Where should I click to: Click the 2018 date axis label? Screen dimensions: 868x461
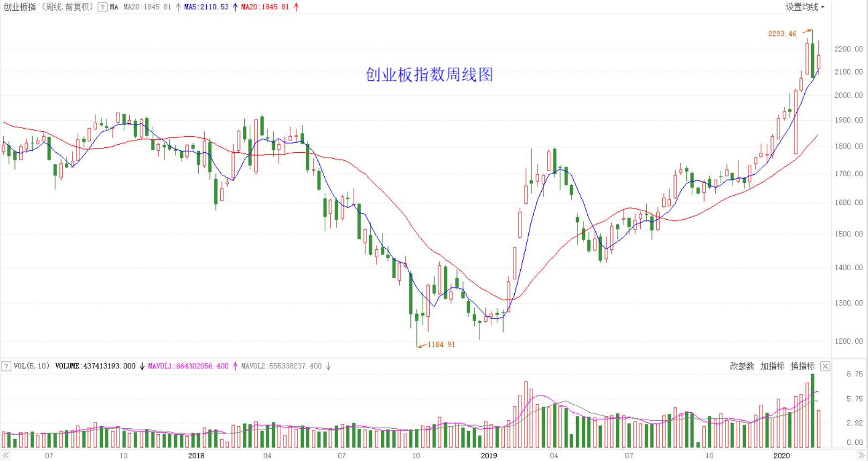[197, 456]
